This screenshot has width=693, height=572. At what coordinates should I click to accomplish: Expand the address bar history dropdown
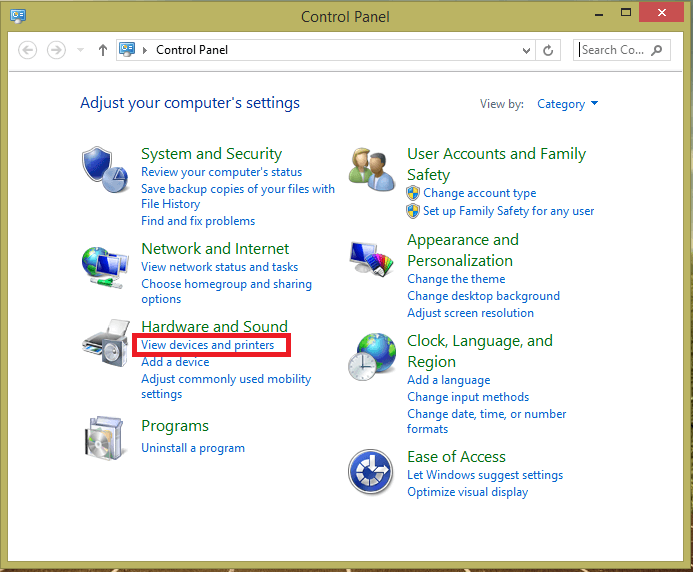click(526, 50)
